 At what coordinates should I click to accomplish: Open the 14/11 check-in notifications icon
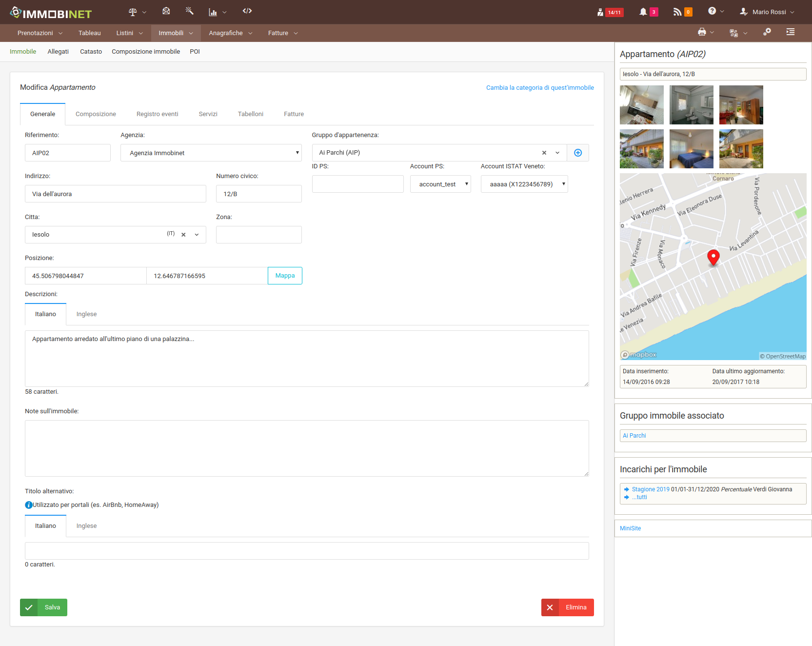[x=610, y=12]
